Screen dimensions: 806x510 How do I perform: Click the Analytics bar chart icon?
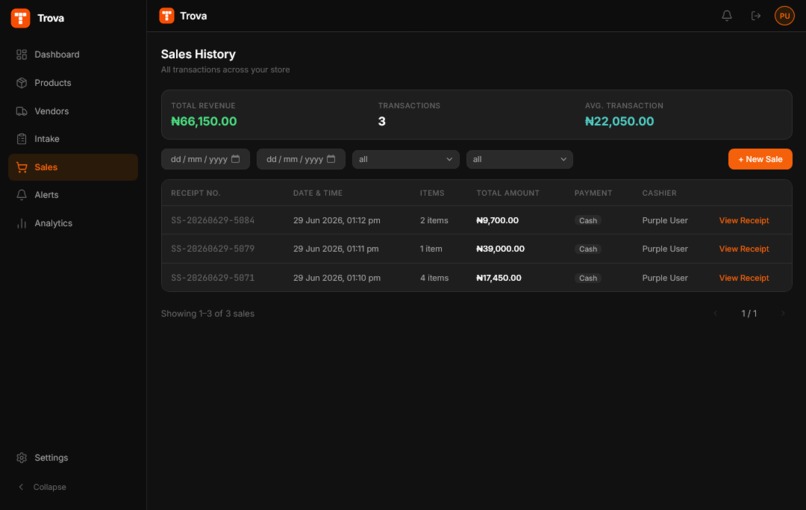pos(22,223)
